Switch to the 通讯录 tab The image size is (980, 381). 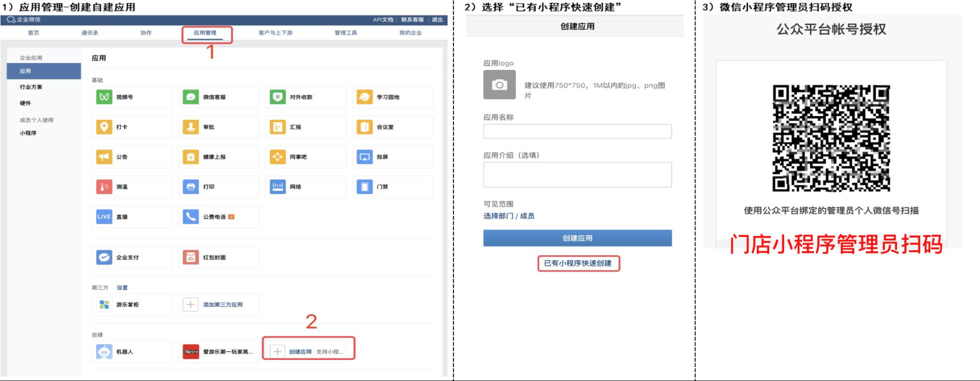pyautogui.click(x=90, y=33)
